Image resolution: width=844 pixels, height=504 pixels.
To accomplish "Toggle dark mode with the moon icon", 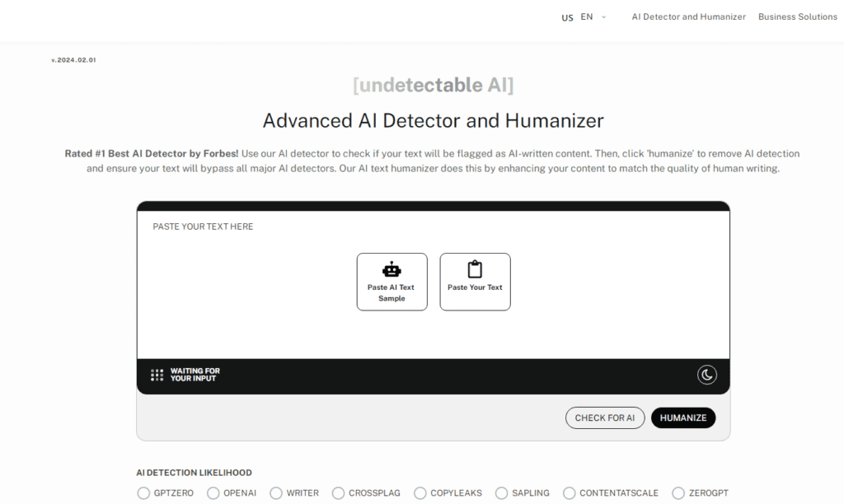I will pyautogui.click(x=706, y=376).
